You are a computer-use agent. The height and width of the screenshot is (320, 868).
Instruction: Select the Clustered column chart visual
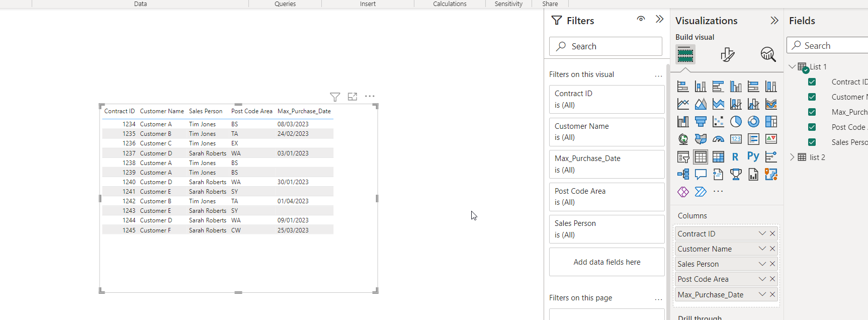click(736, 87)
